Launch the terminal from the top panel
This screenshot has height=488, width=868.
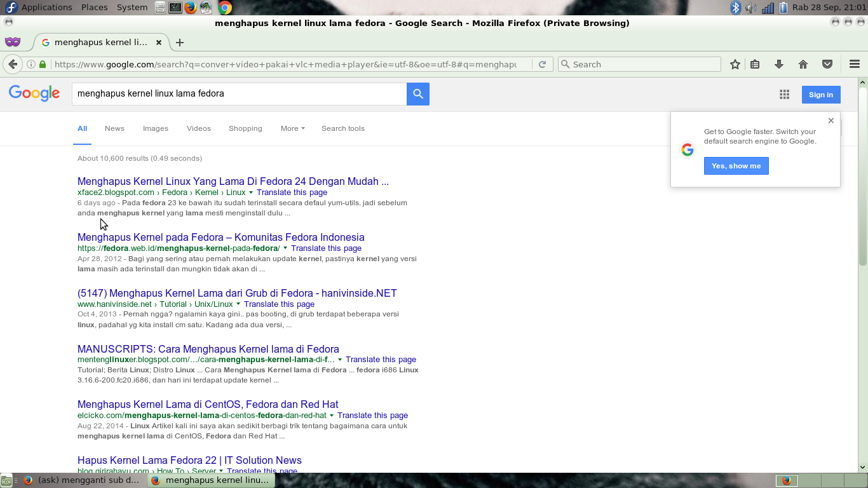pyautogui.click(x=175, y=8)
